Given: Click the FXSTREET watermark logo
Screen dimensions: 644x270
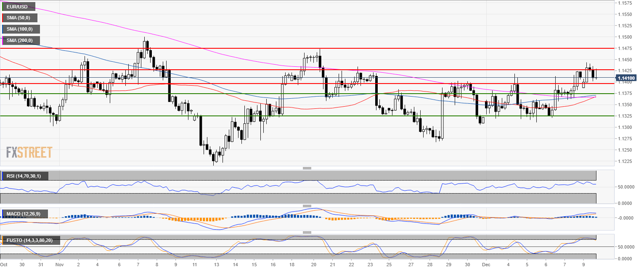Looking at the screenshot, I should point(29,152).
